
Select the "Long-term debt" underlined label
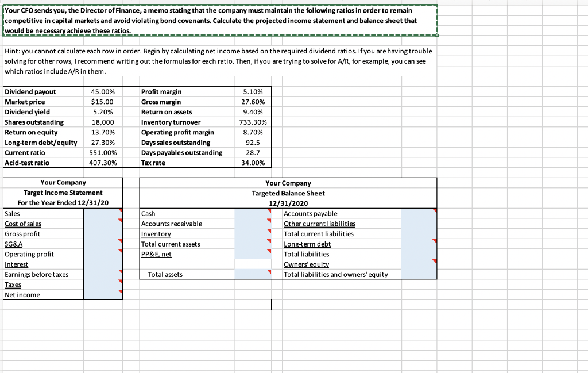307,244
